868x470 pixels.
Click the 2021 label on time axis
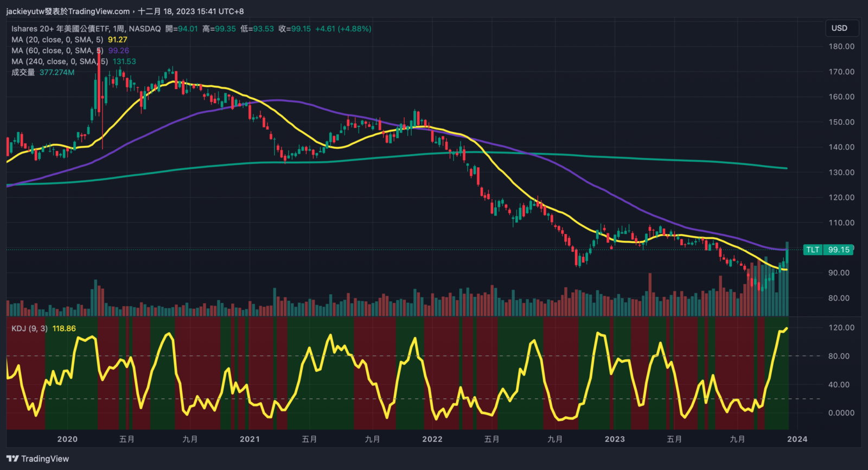(250, 439)
